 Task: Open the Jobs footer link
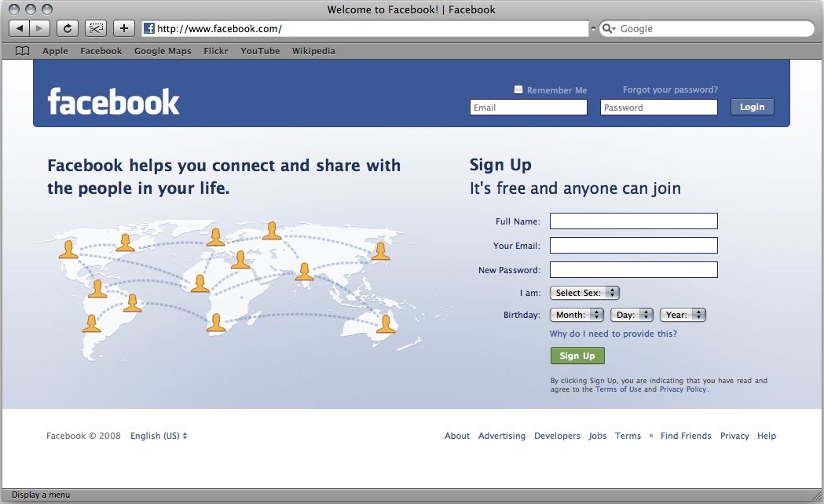click(x=598, y=436)
